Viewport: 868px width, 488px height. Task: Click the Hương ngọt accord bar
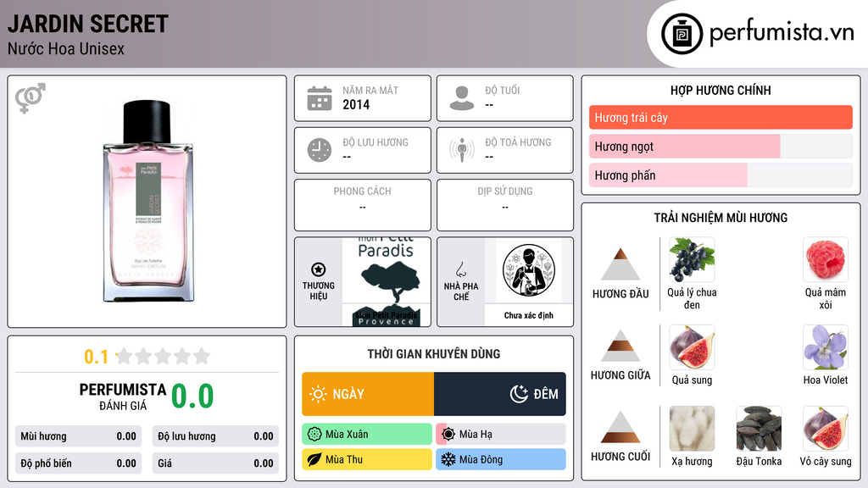point(721,147)
